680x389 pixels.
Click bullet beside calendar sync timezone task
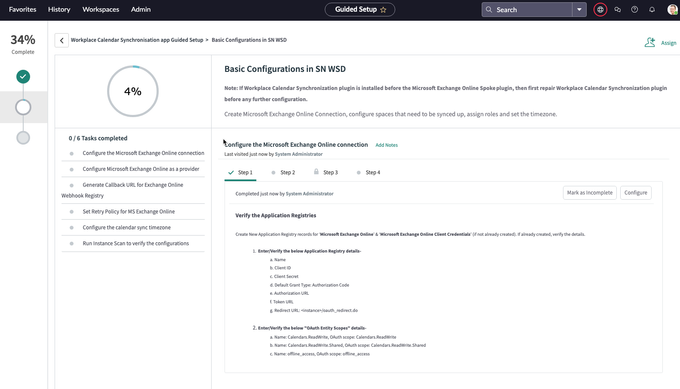(72, 228)
